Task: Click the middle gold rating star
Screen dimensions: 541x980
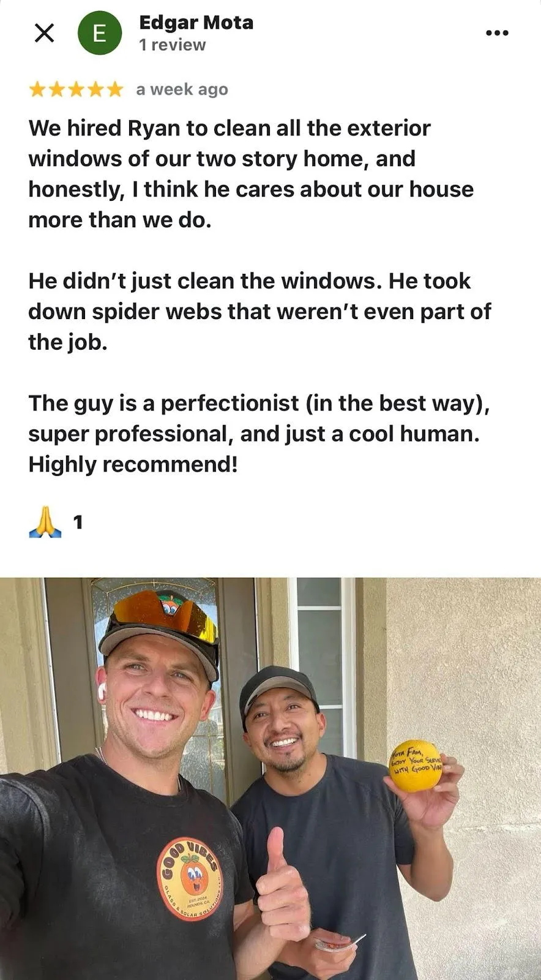Action: coord(76,90)
